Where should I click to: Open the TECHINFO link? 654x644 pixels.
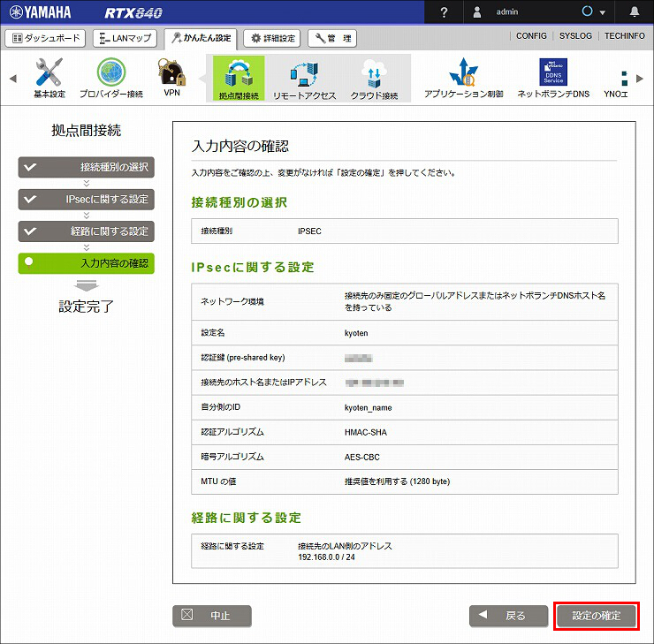pyautogui.click(x=624, y=36)
